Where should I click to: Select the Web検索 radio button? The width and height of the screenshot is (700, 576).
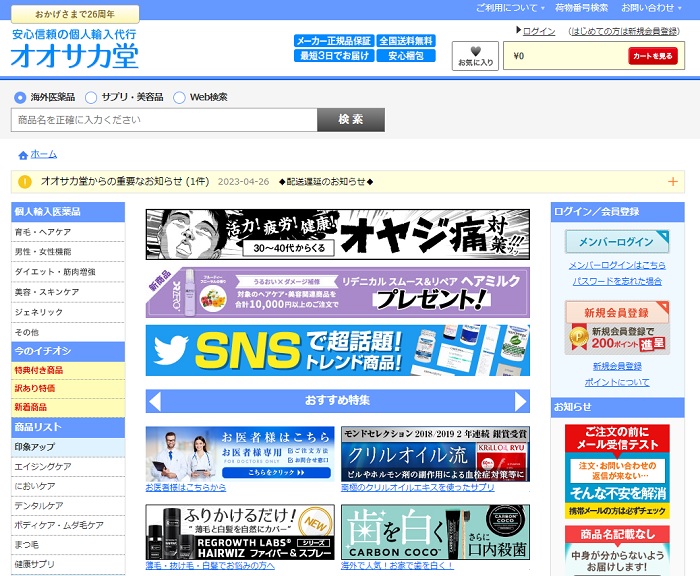tap(179, 97)
